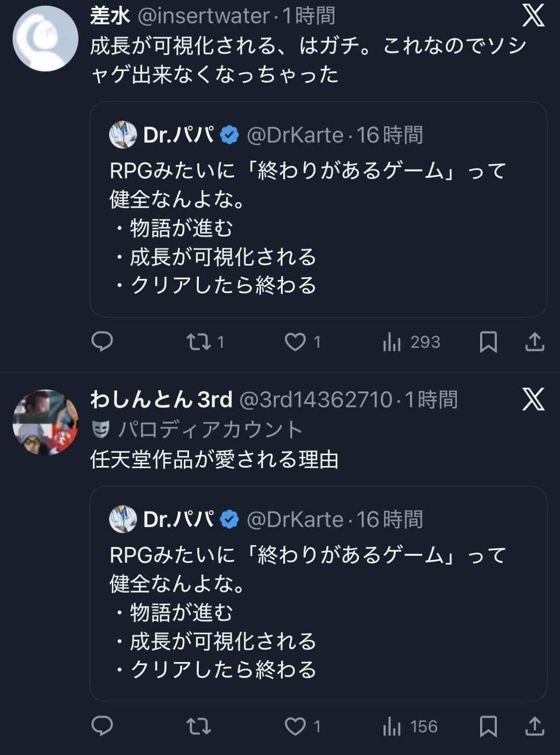Reply to 差水's post
This screenshot has height=755, width=560.
click(x=102, y=342)
